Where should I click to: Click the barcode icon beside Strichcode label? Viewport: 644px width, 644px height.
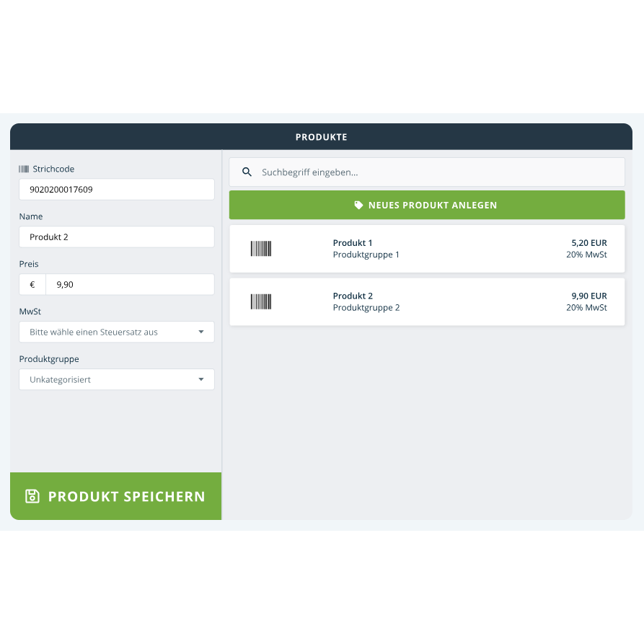tap(24, 169)
